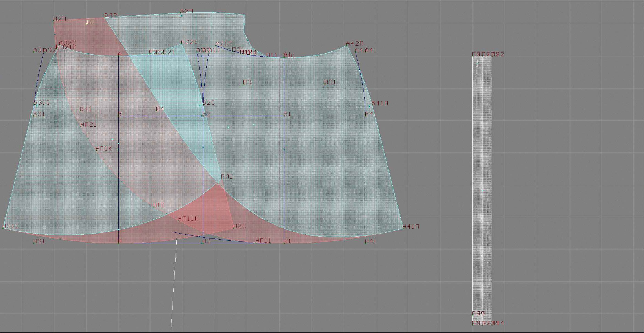Viewport: 644px width, 333px height.
Task: Select point label Б31
Action: tap(39, 114)
